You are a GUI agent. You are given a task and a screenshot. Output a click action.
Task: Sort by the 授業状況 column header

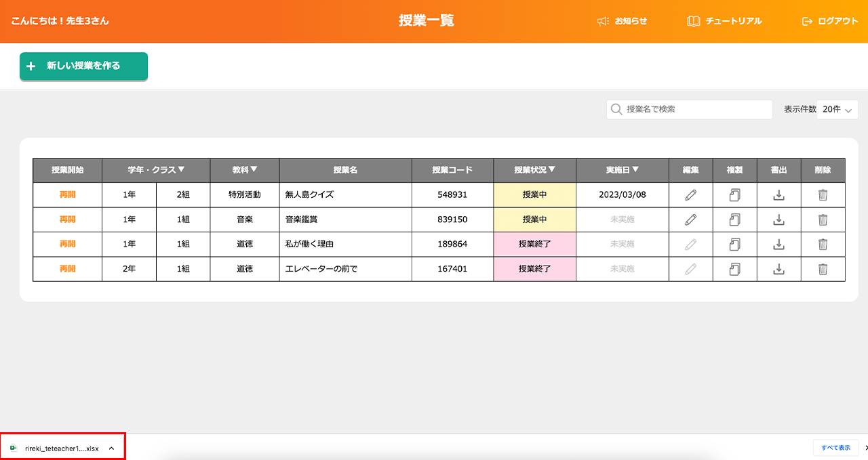pyautogui.click(x=534, y=170)
